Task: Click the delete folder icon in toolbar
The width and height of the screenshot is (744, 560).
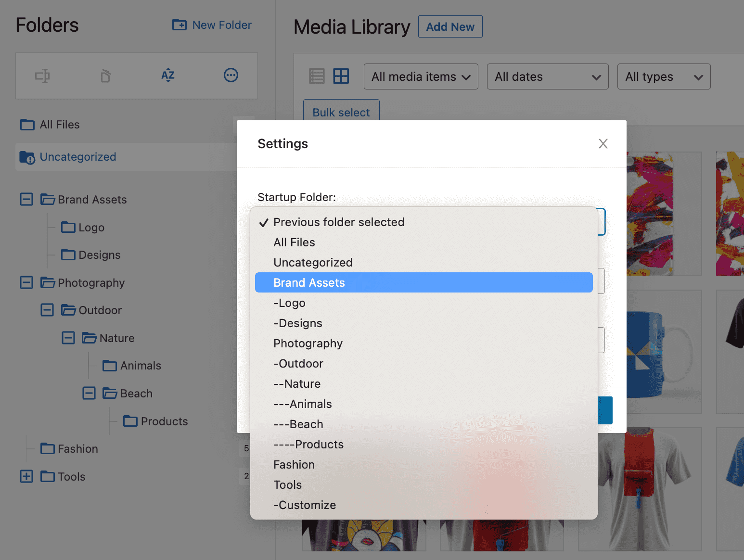Action: click(x=105, y=76)
